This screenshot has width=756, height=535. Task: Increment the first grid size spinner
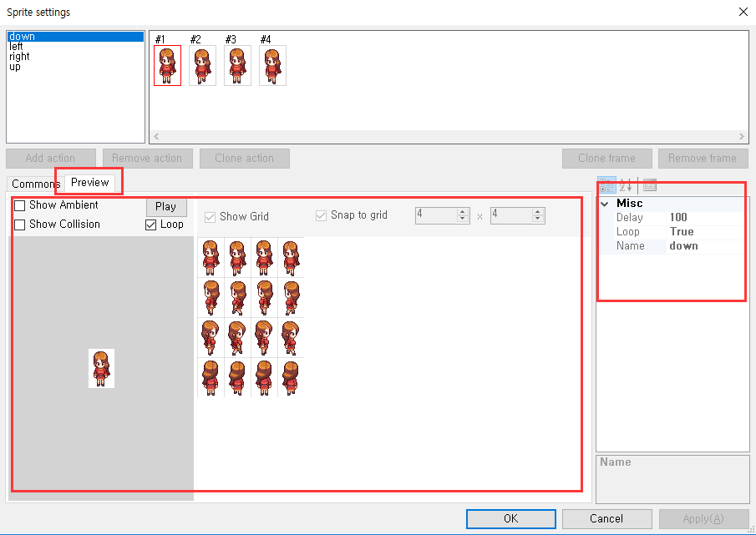point(463,211)
